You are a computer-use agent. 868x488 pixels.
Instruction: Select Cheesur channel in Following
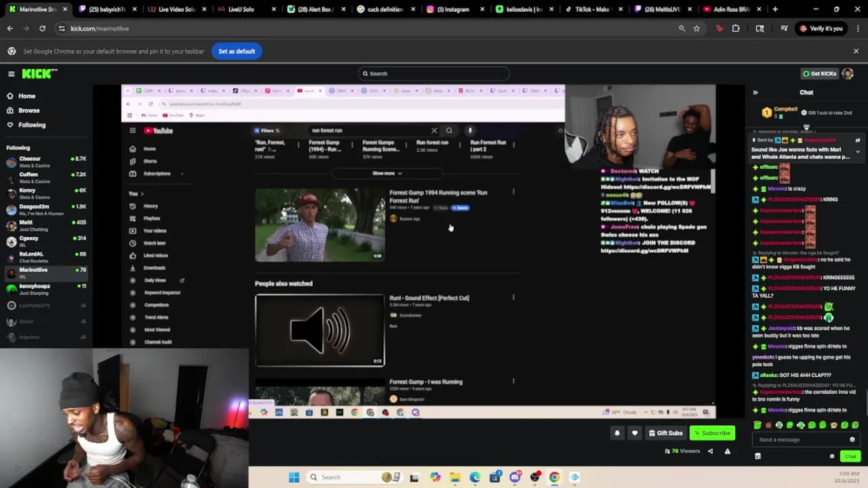pos(46,161)
